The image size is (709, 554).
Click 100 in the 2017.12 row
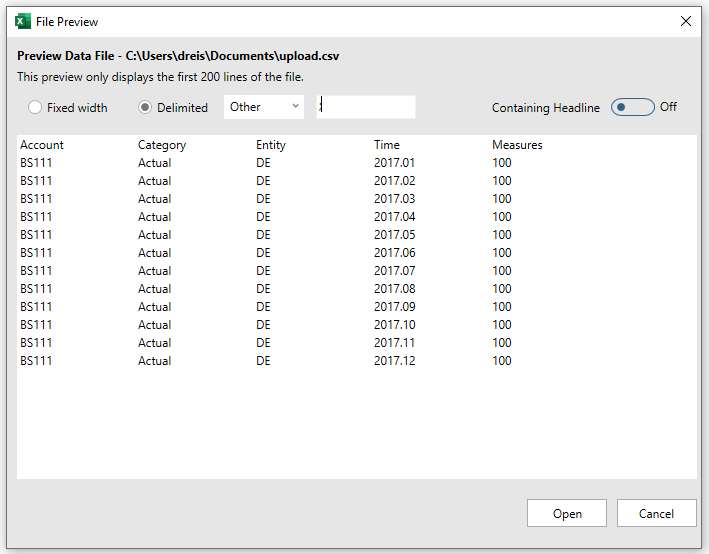(501, 361)
